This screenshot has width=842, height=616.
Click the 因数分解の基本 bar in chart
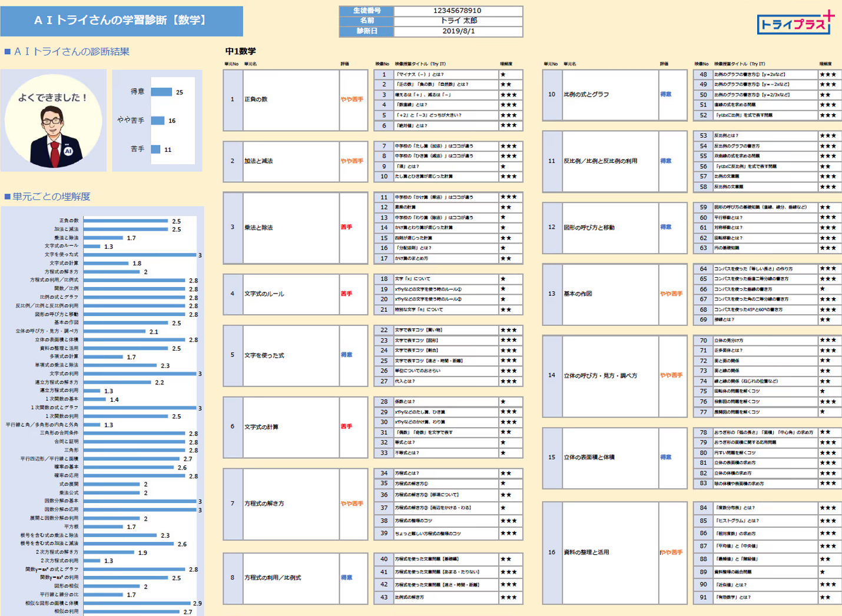(x=140, y=501)
